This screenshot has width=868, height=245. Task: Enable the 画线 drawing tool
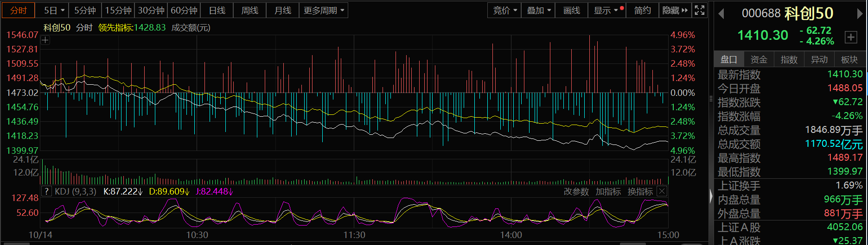click(x=571, y=10)
